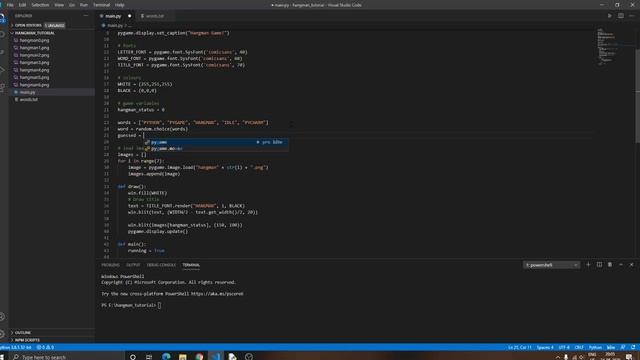Select the pygame.mouse autocomplete suggestion
The image size is (640, 360).
click(216, 149)
